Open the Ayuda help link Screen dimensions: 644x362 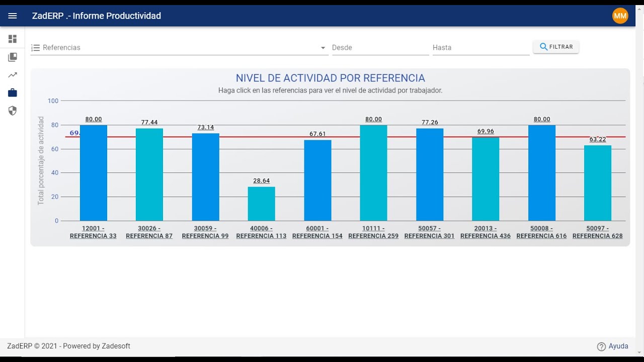[618, 346]
